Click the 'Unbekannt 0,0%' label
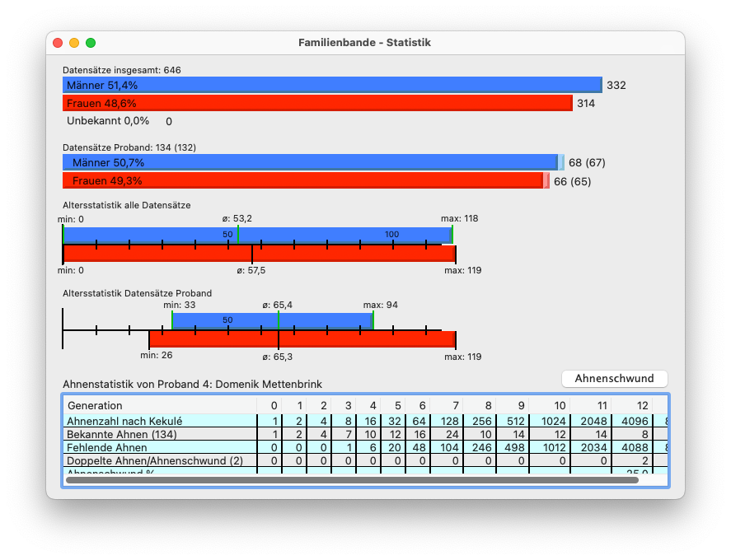 pos(108,121)
